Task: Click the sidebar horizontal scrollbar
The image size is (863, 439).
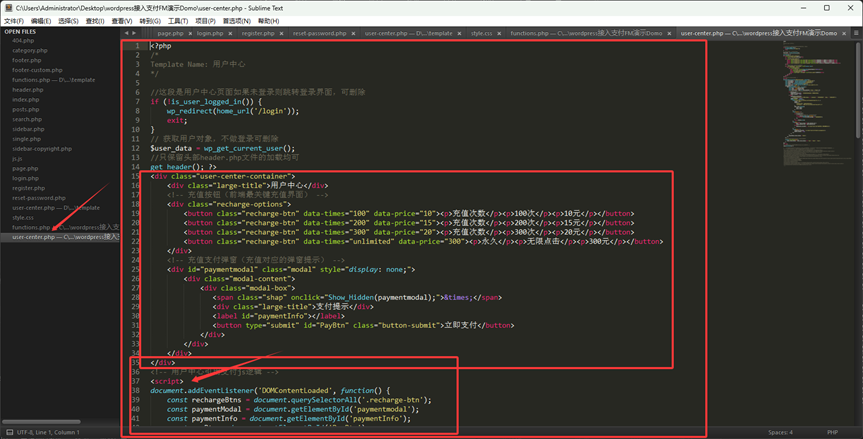Action: coord(42,422)
